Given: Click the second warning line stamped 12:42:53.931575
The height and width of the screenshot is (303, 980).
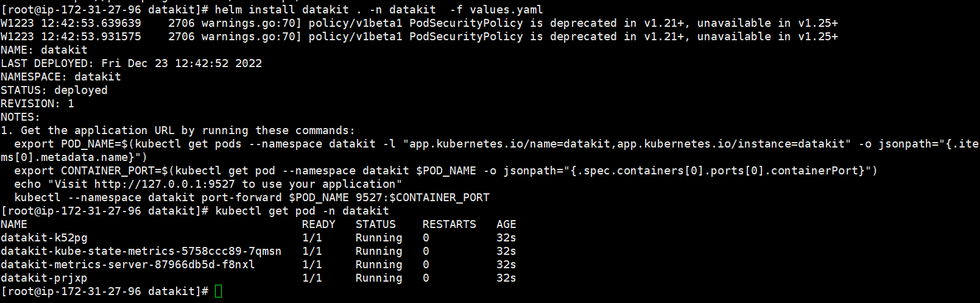Looking at the screenshot, I should (x=419, y=37).
